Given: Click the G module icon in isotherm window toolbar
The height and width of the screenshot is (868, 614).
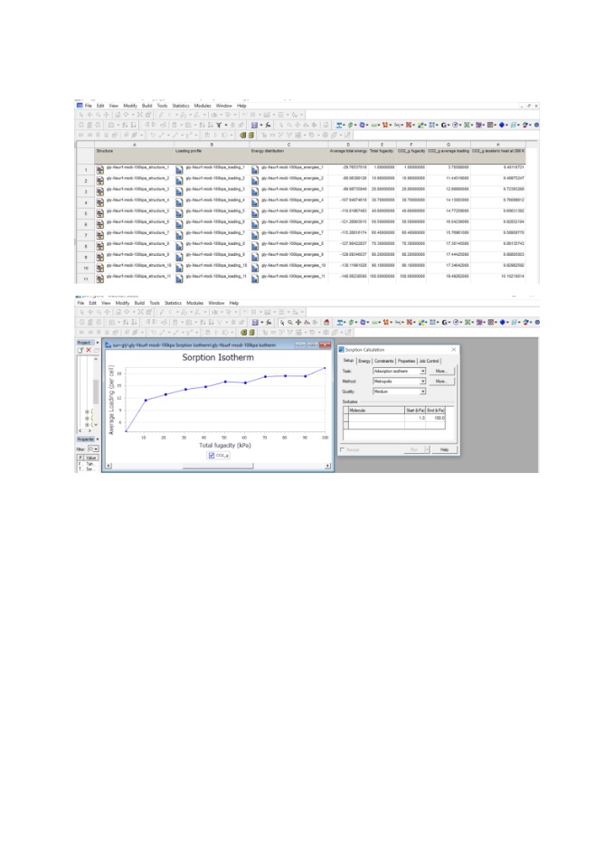Looking at the screenshot, I should pos(443,322).
